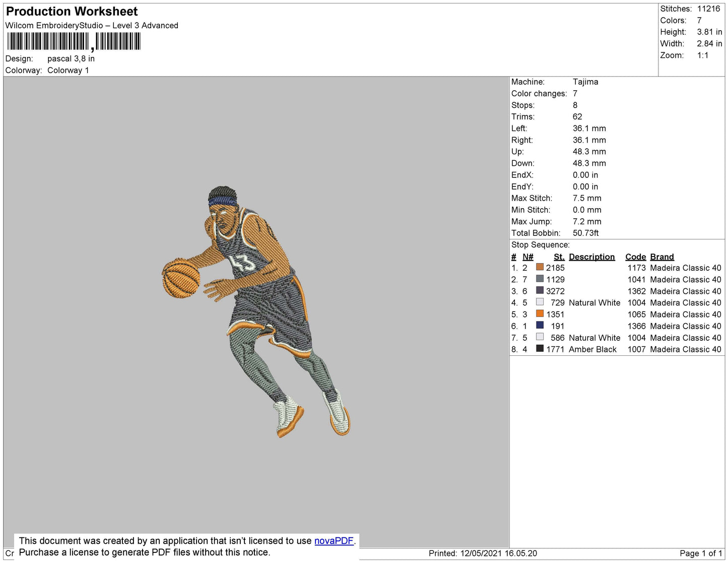Pick the gray swatch for stop 2
The image size is (728, 563).
point(540,279)
